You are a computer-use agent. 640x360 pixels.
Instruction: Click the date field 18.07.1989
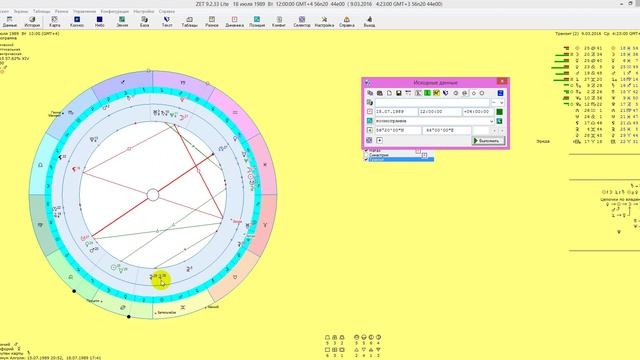(396, 112)
